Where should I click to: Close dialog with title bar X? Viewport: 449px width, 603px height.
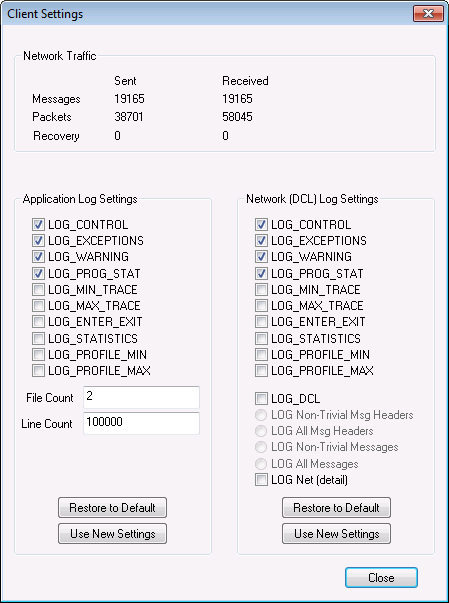pyautogui.click(x=428, y=14)
